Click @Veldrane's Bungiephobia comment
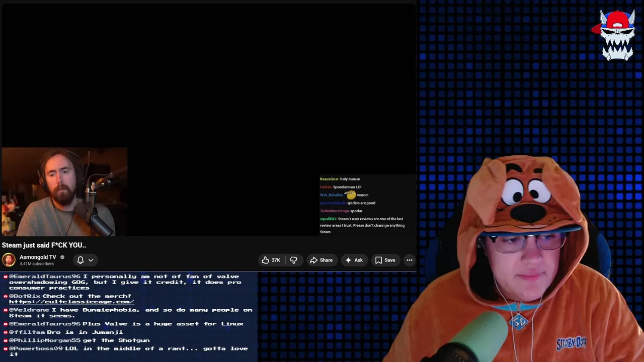The height and width of the screenshot is (362, 644). tap(128, 313)
